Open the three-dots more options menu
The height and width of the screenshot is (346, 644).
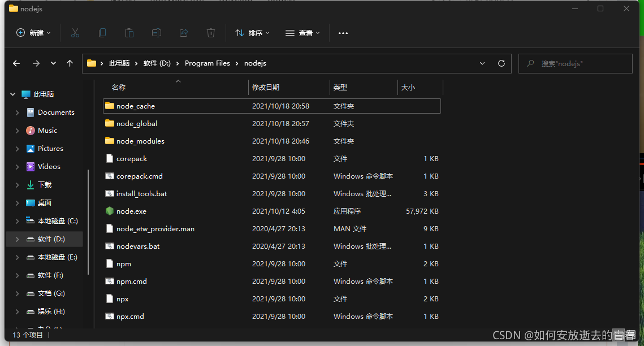[x=343, y=33]
